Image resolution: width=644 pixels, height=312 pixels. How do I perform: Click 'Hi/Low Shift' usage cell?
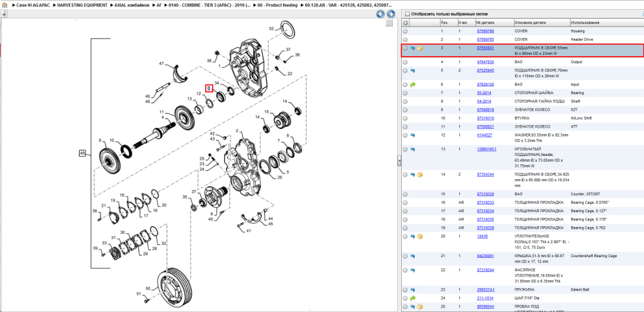pos(582,119)
